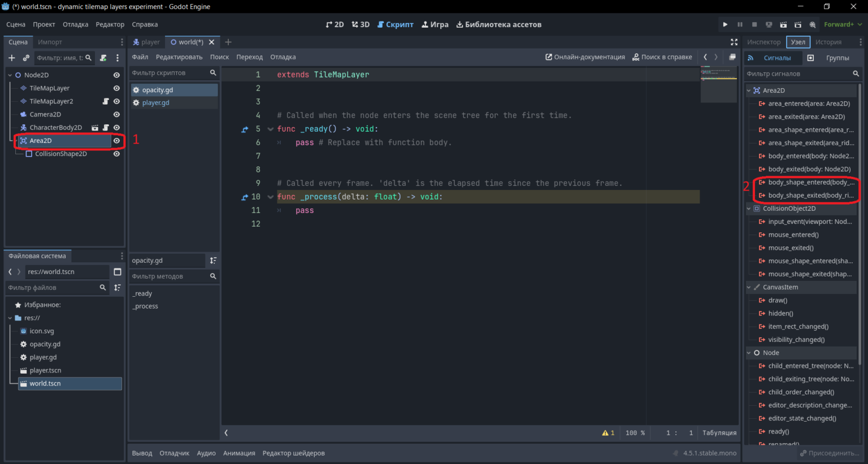Fold the _ready function code
868x464 pixels.
pos(271,129)
